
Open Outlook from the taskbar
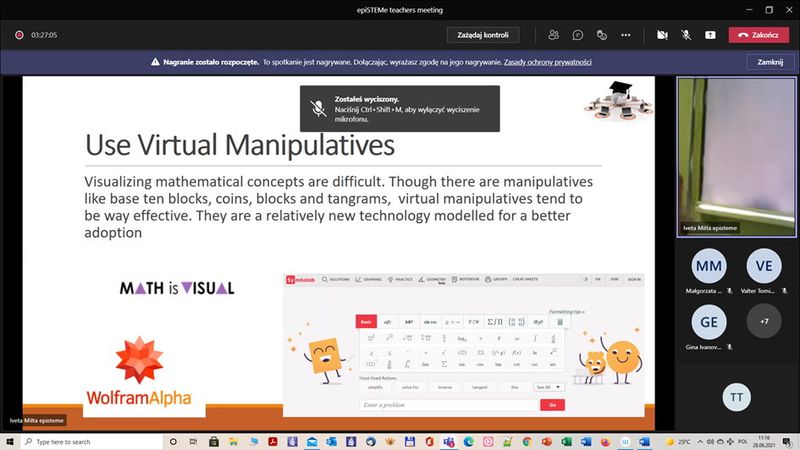(332, 442)
